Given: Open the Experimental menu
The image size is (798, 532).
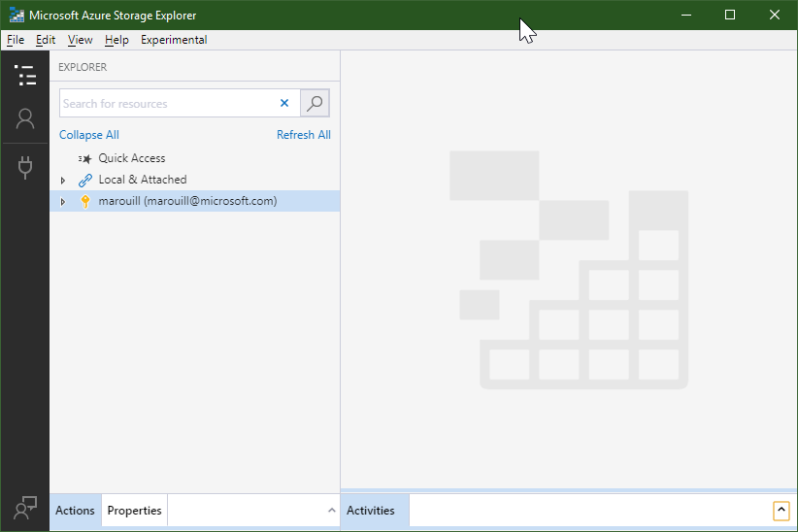Looking at the screenshot, I should coord(174,40).
